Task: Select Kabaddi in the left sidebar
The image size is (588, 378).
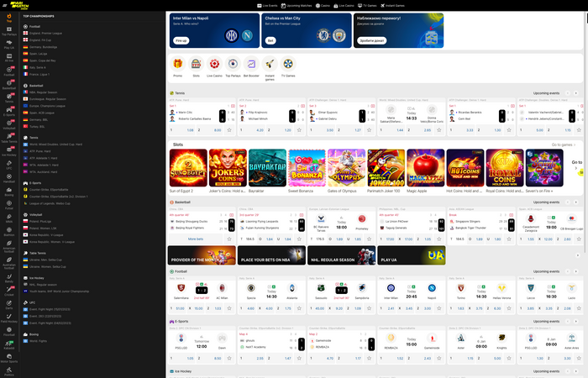Action: coord(9,345)
